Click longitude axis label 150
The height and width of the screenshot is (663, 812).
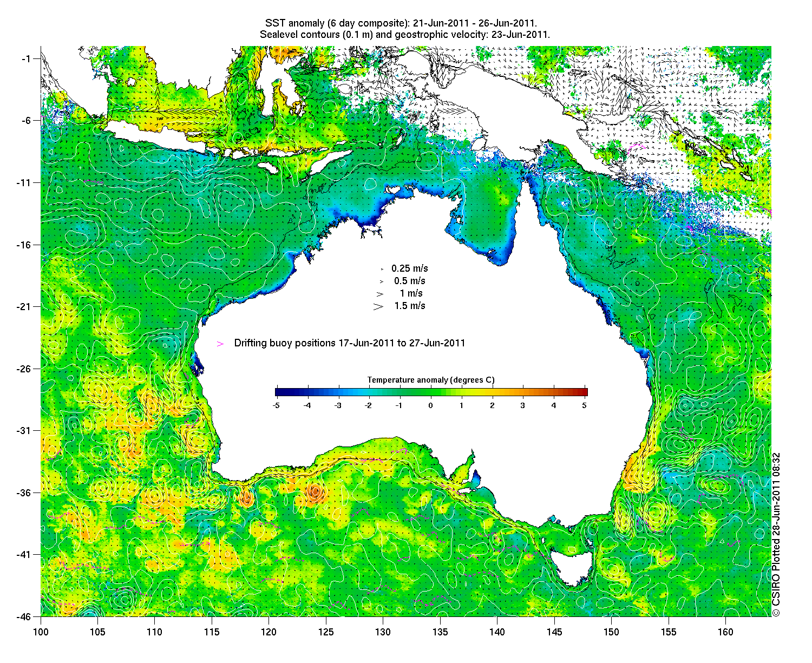point(611,632)
